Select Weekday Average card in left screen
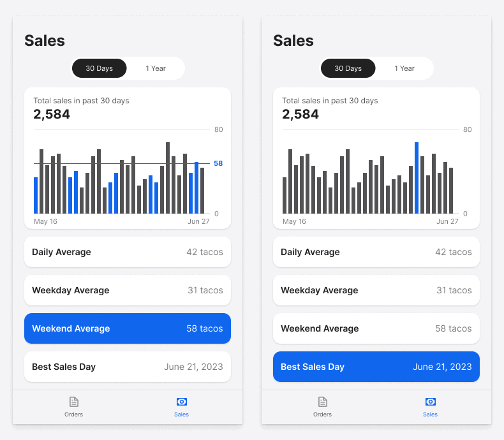Screen dimensions: 504x440 click(x=128, y=290)
